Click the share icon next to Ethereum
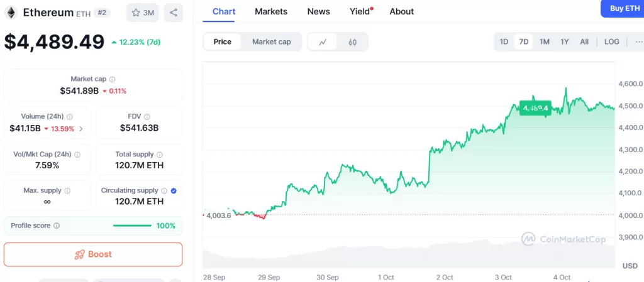 [173, 13]
